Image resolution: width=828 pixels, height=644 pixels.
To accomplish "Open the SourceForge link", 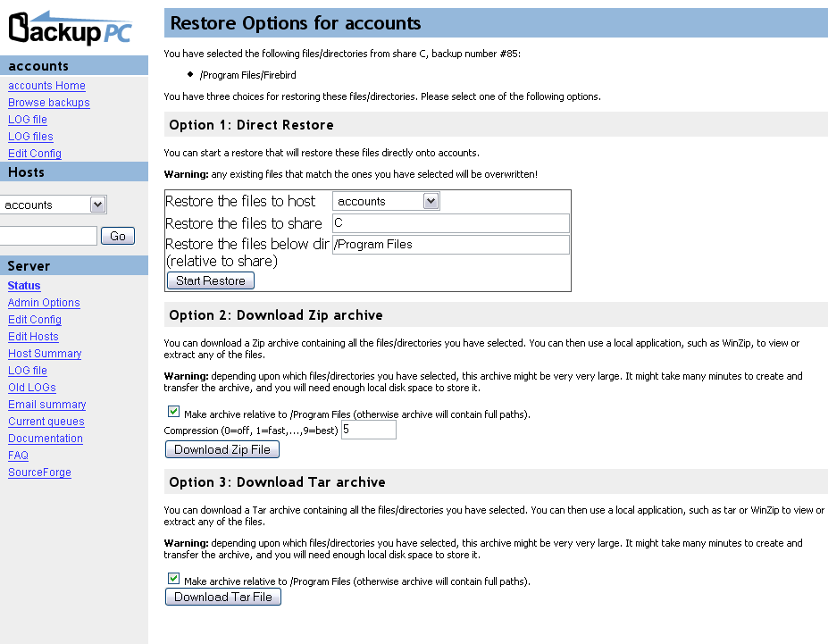I will pyautogui.click(x=39, y=472).
